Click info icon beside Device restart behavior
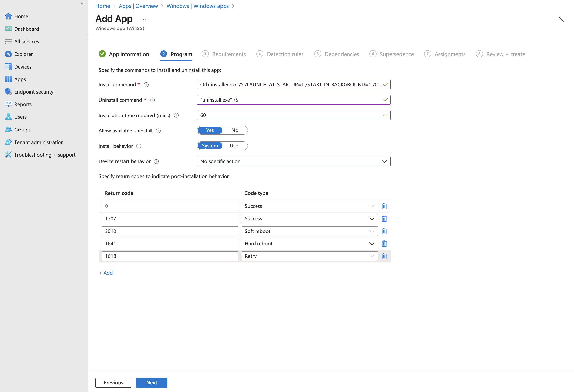This screenshot has height=392, width=574. coord(156,161)
